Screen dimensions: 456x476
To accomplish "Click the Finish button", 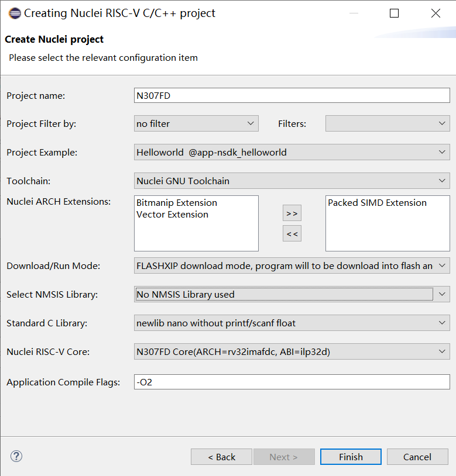I will coord(351,457).
